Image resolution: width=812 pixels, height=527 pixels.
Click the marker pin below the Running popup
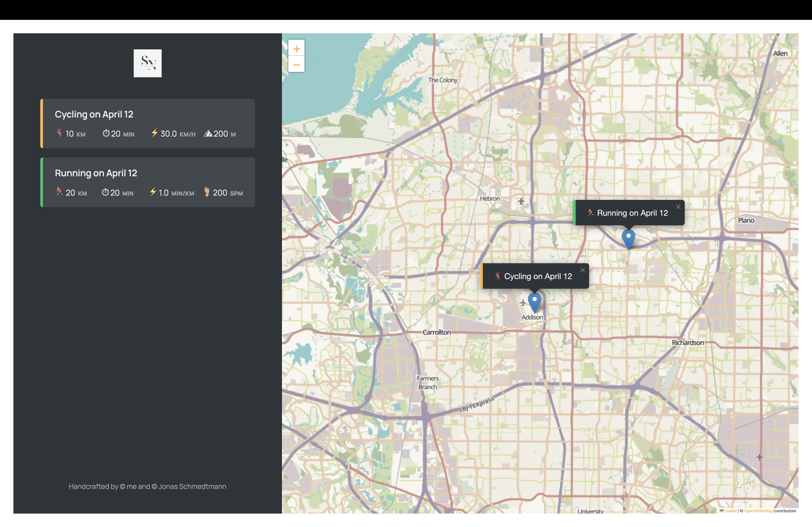click(628, 239)
